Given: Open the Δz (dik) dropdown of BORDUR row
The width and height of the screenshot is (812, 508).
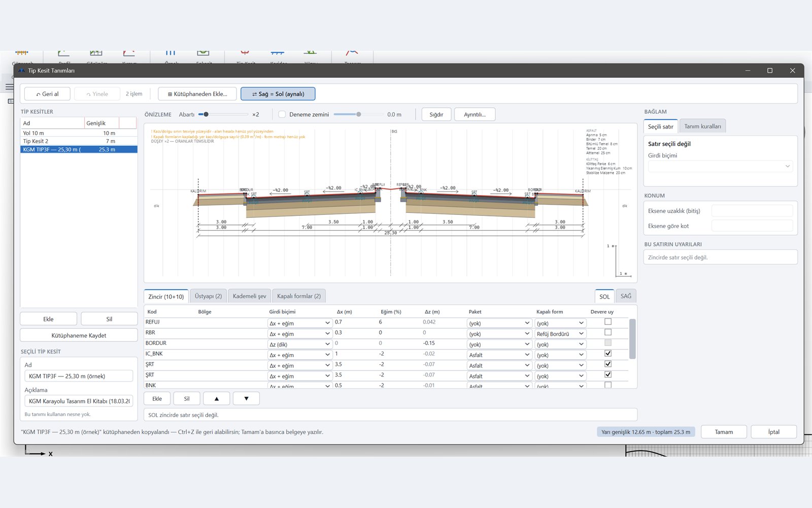Looking at the screenshot, I should pos(299,344).
